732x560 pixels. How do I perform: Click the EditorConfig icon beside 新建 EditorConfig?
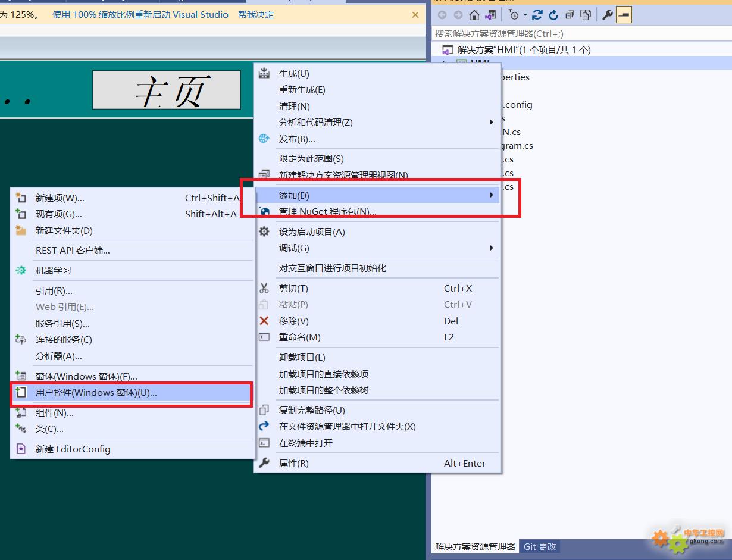21,449
